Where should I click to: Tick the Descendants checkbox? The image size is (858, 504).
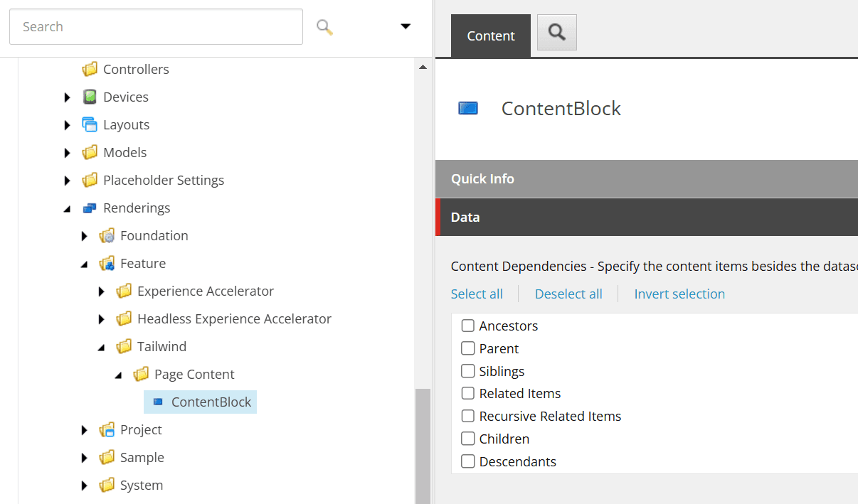point(467,462)
